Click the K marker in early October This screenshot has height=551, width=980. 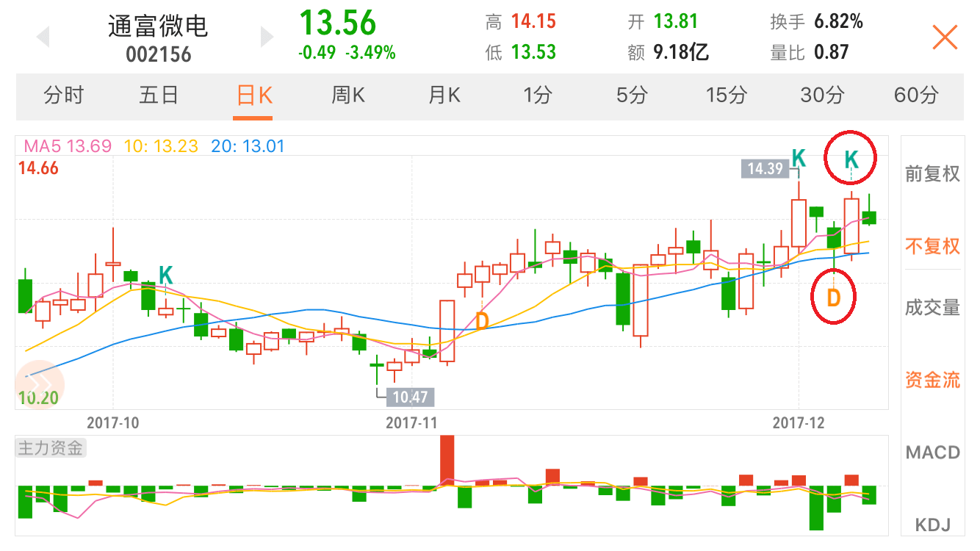tap(166, 275)
